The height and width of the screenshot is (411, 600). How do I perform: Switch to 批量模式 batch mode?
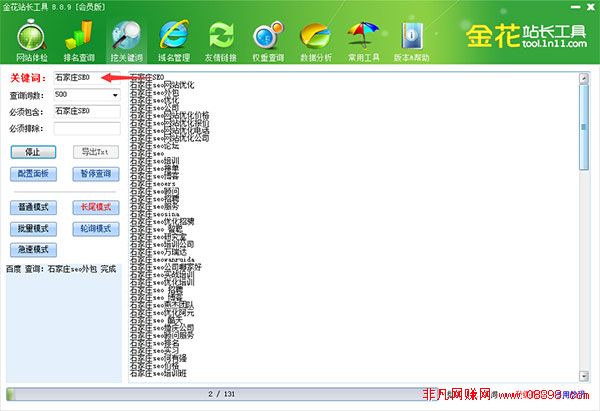(x=33, y=229)
